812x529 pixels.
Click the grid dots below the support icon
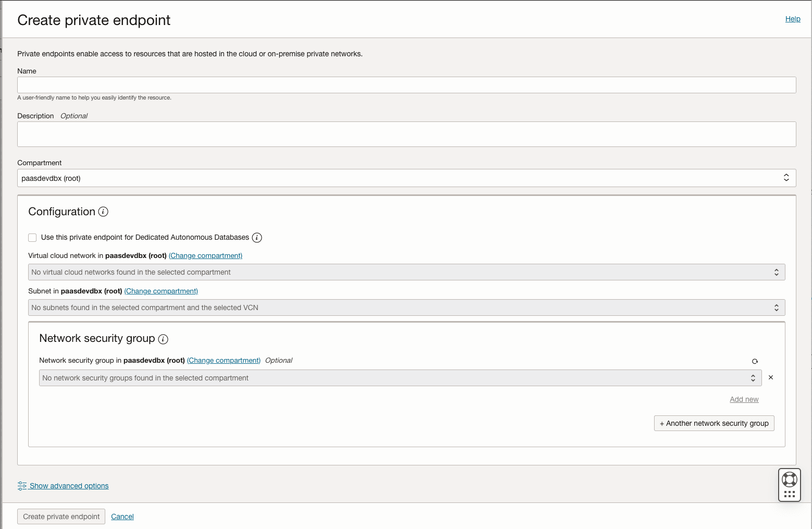[790, 494]
